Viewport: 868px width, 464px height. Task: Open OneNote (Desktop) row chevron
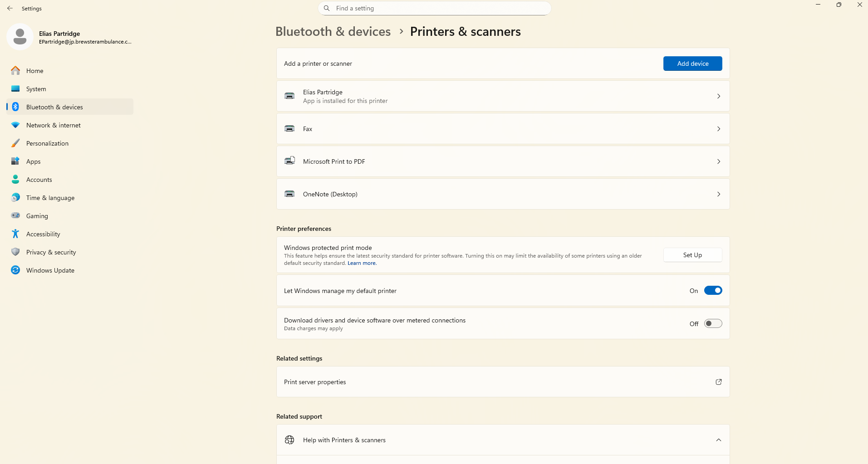click(x=719, y=194)
